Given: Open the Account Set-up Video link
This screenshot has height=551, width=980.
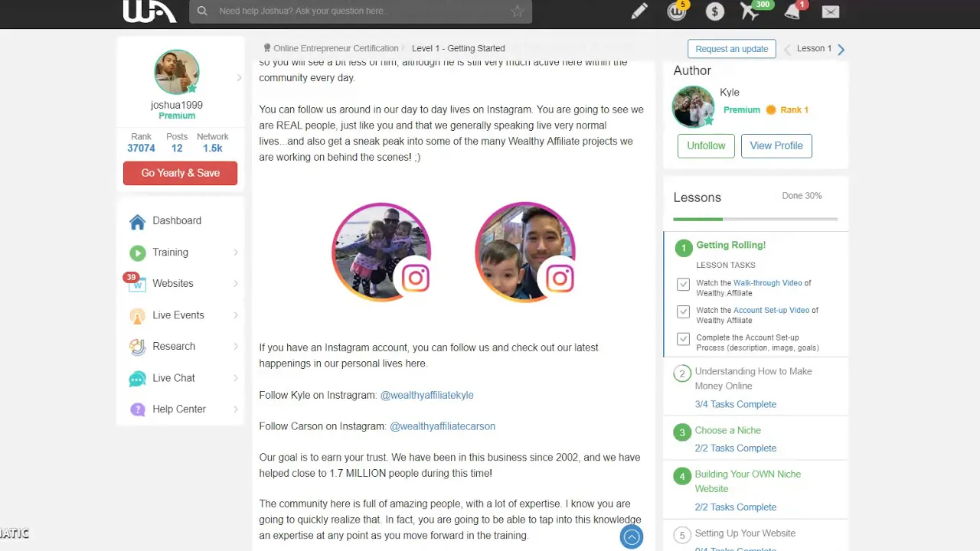Looking at the screenshot, I should [771, 311].
